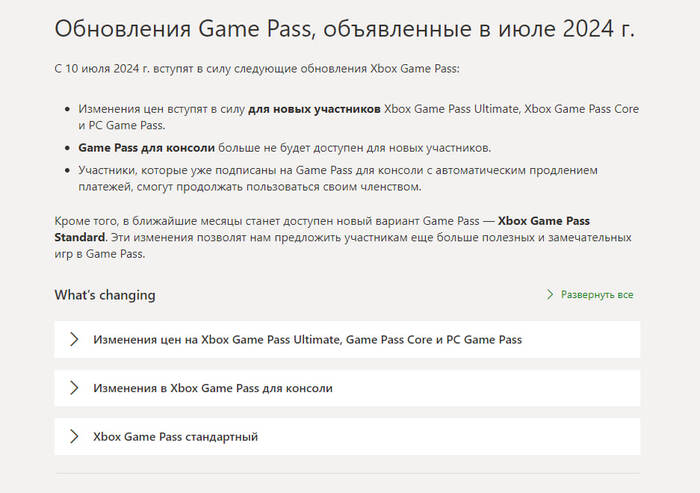Click chevron in the для консоли row

point(74,388)
